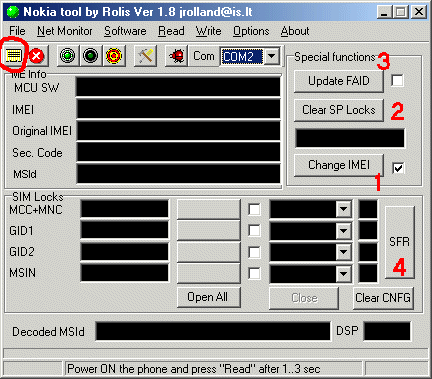Image resolution: width=432 pixels, height=379 pixels.
Task: Open the Net Monitor menu
Action: tap(65, 31)
